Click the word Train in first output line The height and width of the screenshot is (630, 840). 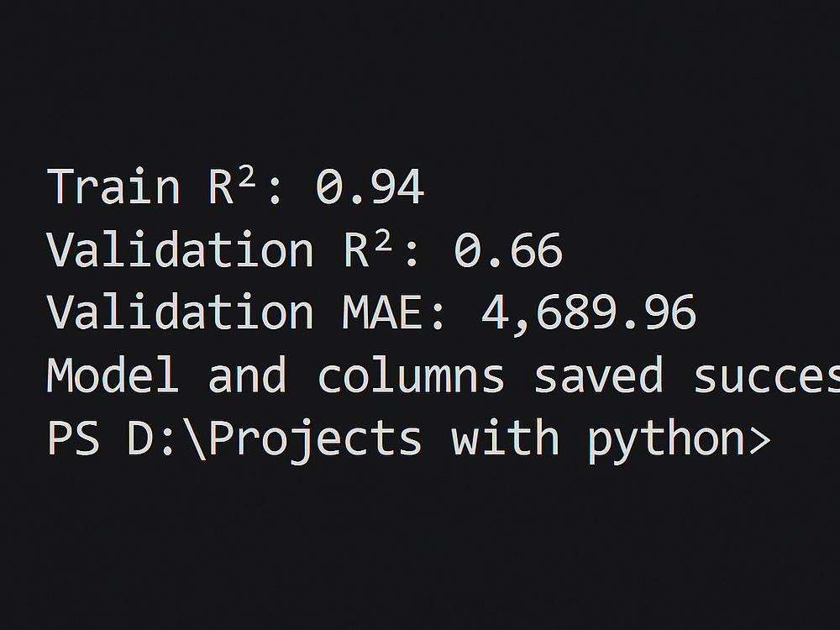(x=113, y=186)
